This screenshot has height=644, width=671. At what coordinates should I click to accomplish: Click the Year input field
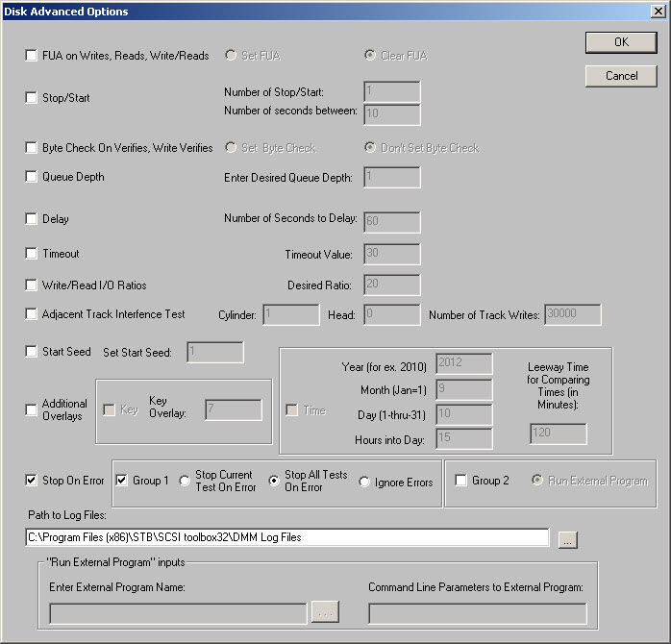coord(464,363)
